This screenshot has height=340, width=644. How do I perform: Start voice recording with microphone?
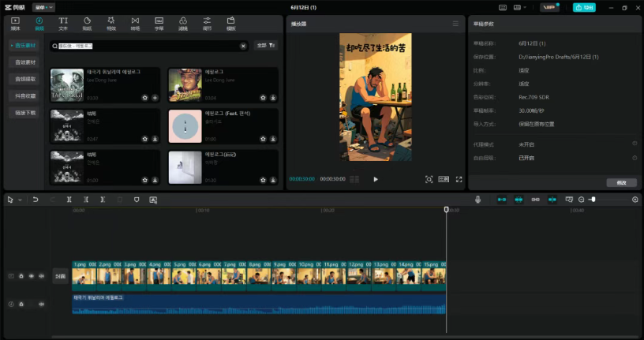(x=477, y=200)
